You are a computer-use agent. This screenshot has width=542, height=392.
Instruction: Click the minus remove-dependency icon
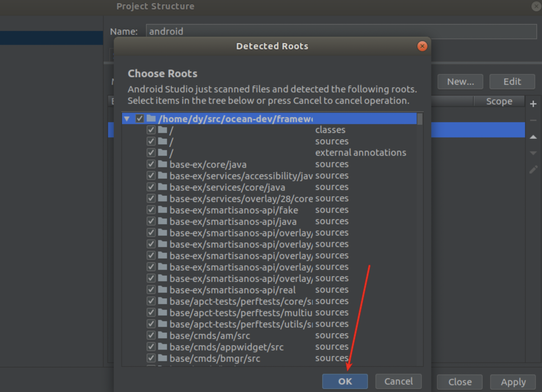pos(533,120)
